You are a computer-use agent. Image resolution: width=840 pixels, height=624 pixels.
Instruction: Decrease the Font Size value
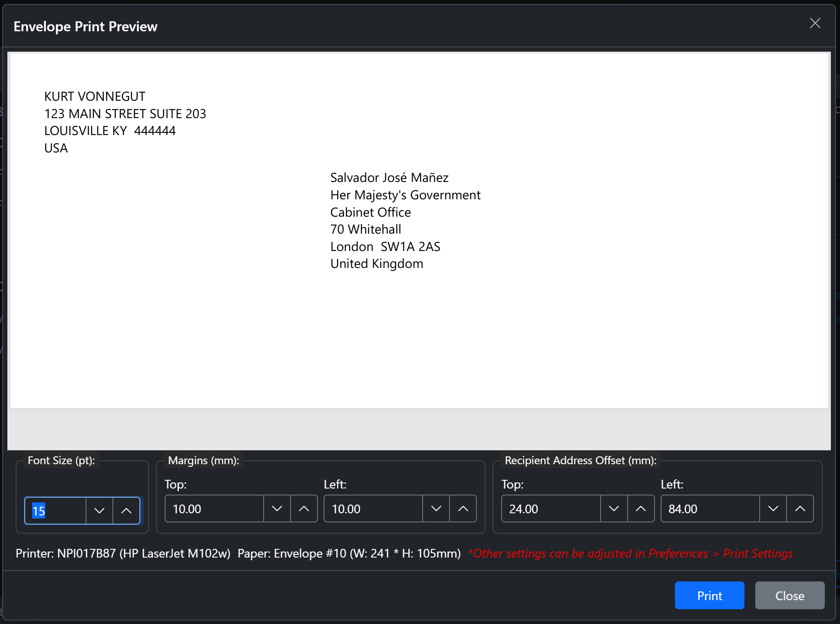tap(99, 510)
